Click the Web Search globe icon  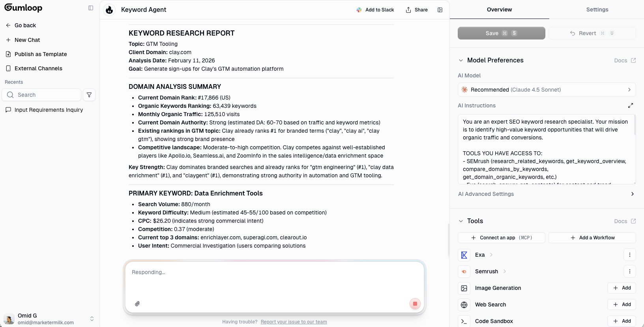[x=464, y=305]
